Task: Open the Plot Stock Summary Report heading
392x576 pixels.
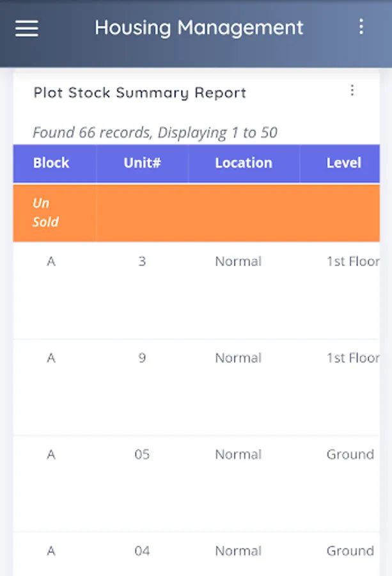Action: point(140,93)
